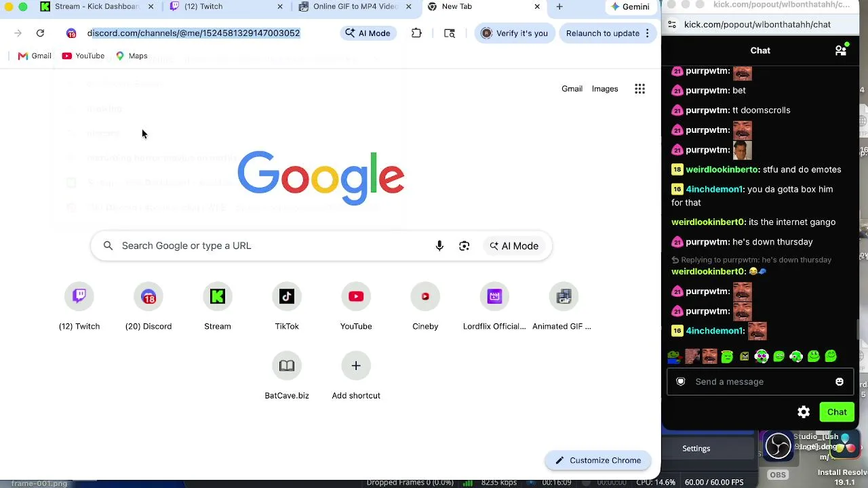Click AI Mode in the address bar
This screenshot has width=868, height=488.
368,33
